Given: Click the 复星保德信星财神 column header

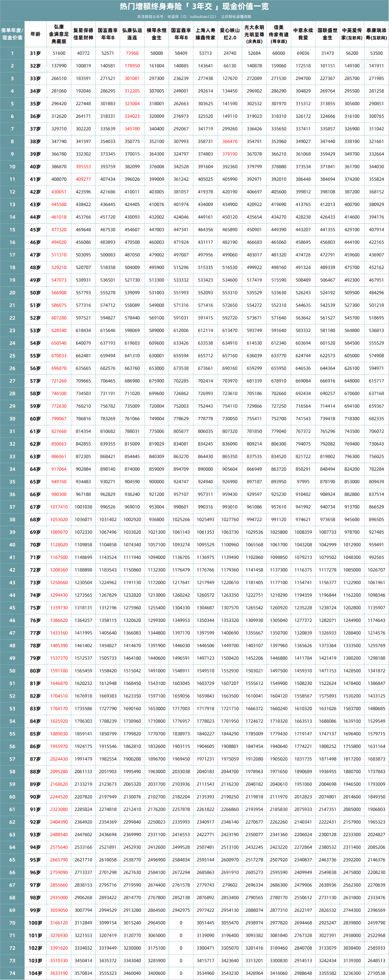Looking at the screenshot, I should 83,34.
